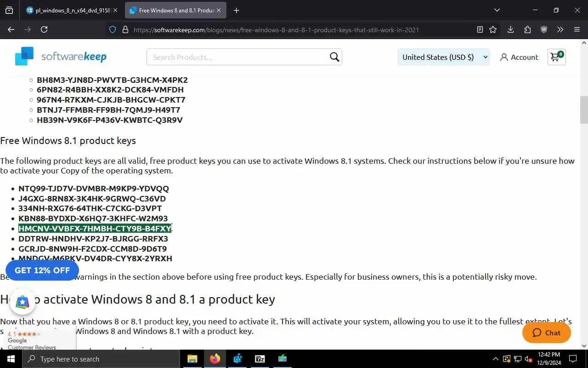Go back to the previous page

(11, 29)
